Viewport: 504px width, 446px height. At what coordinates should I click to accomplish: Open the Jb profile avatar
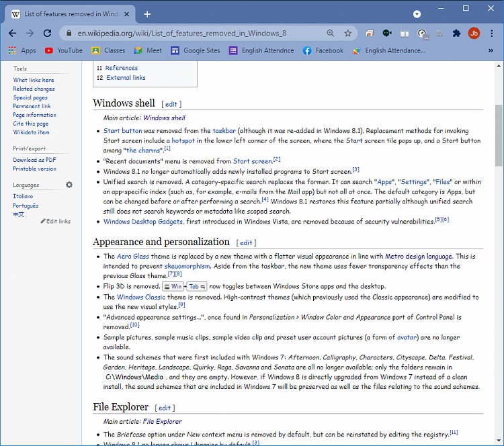pos(474,33)
